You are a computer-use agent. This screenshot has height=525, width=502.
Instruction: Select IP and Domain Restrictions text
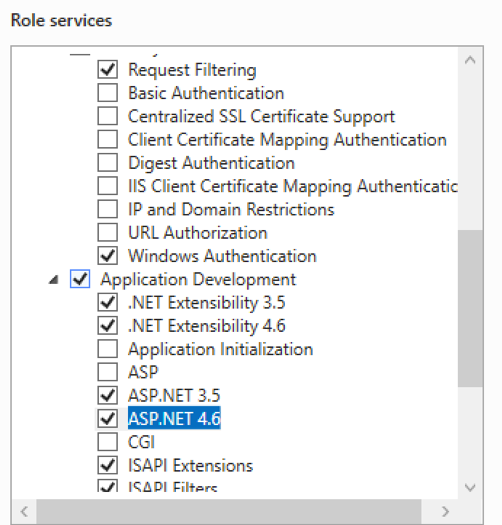pos(231,210)
